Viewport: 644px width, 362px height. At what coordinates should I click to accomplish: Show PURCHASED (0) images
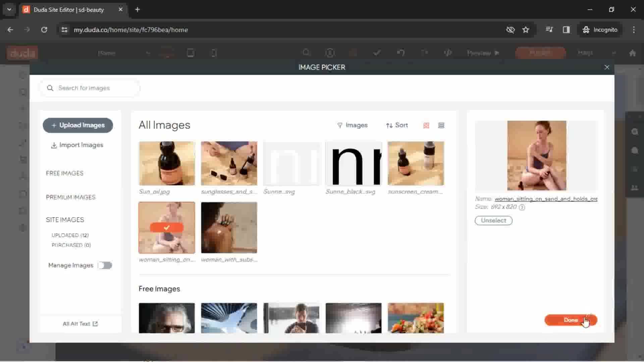71,245
